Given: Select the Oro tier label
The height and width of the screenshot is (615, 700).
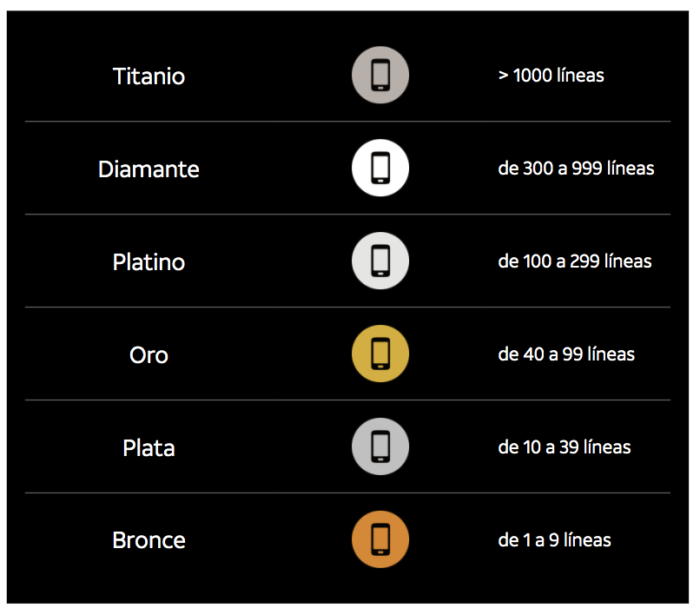Looking at the screenshot, I should [149, 355].
